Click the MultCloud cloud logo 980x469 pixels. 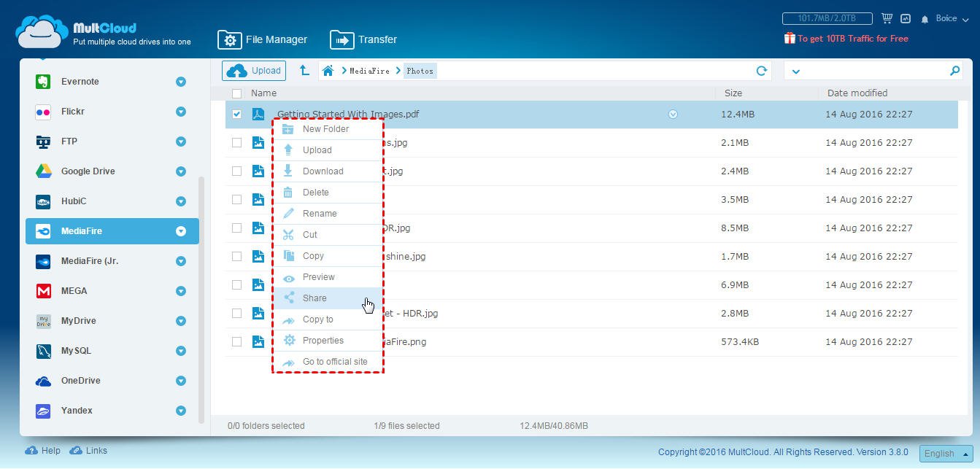[x=42, y=31]
